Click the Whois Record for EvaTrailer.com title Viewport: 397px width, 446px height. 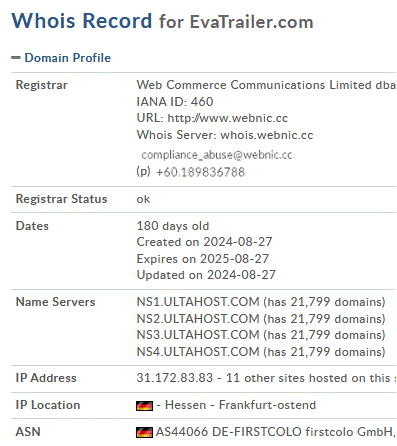tap(162, 21)
